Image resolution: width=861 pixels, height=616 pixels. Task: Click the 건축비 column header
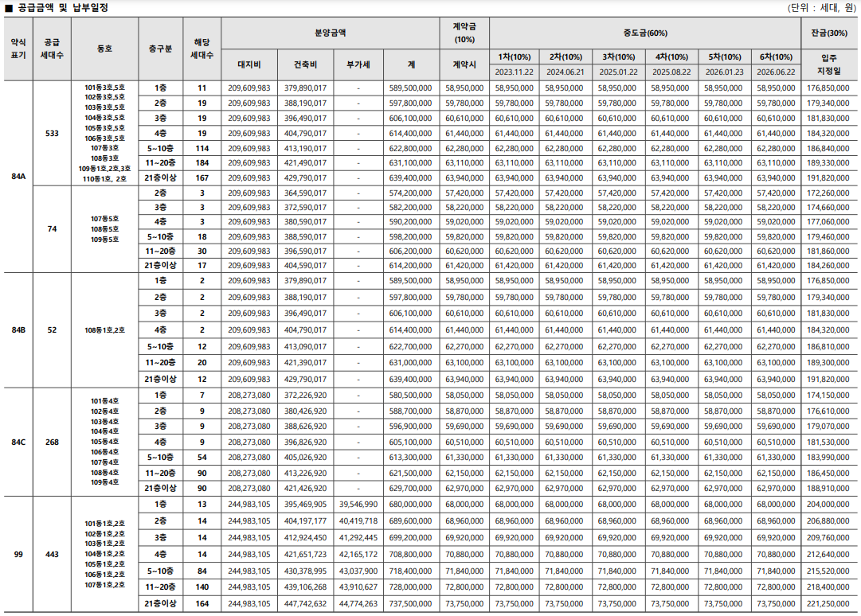[305, 64]
